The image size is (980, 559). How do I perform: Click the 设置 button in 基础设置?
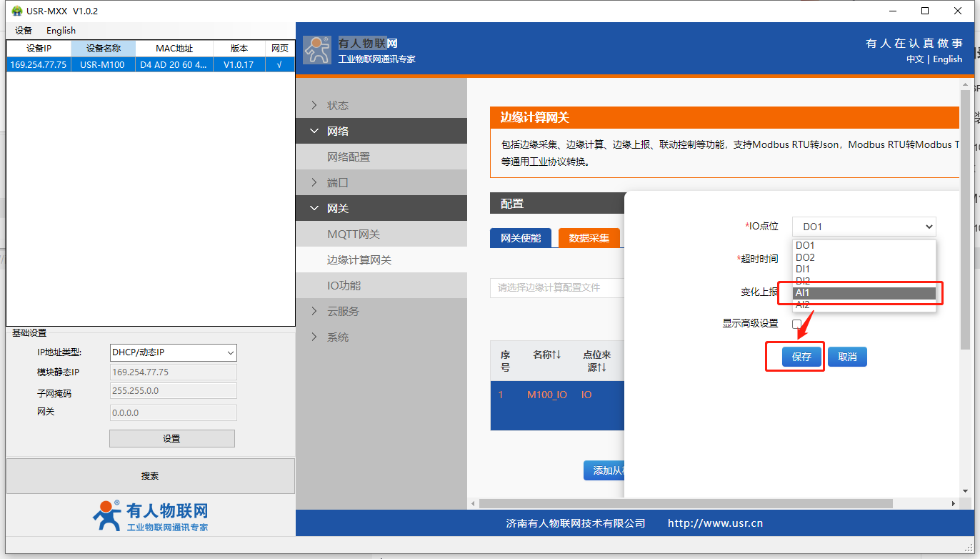(171, 439)
